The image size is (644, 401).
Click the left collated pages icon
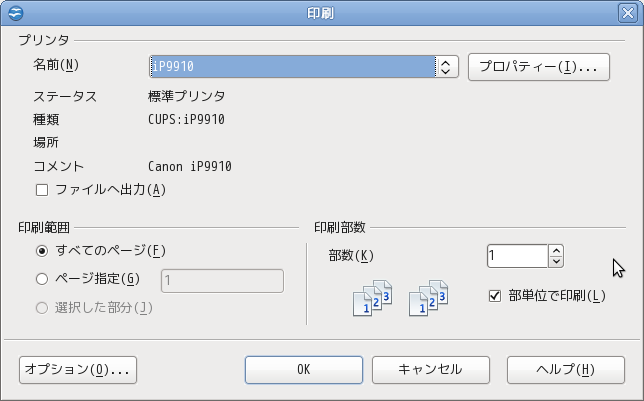(x=373, y=298)
